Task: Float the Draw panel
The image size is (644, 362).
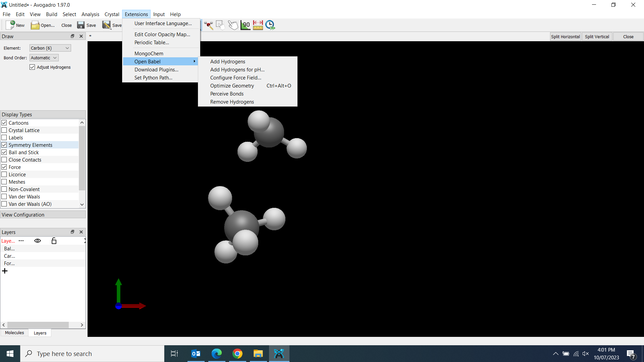Action: pos(72,36)
